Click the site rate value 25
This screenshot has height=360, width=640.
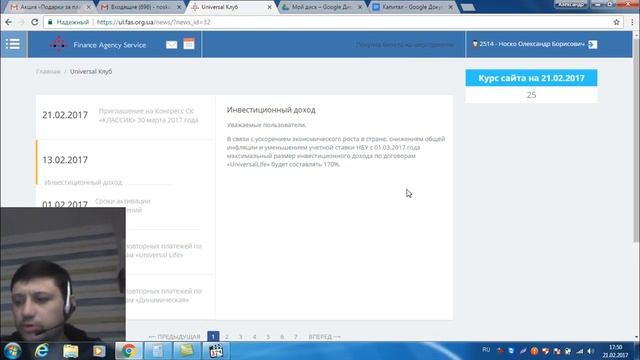pos(531,95)
